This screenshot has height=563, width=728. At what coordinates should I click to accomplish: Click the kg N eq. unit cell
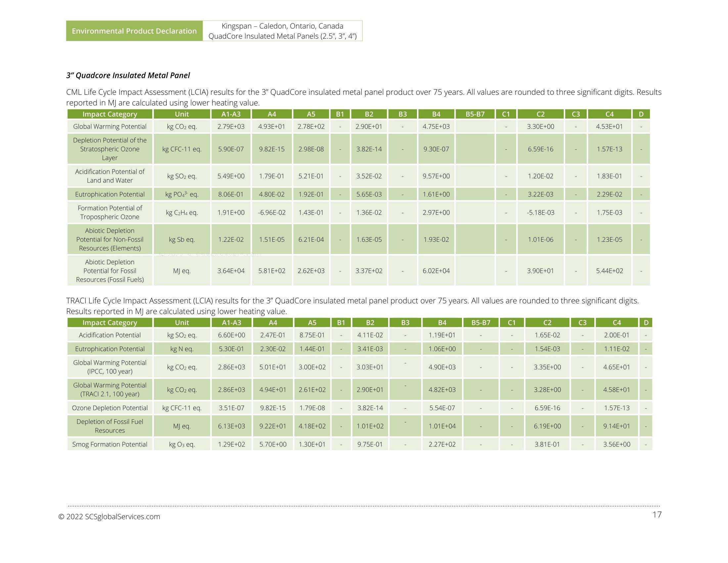182,349
